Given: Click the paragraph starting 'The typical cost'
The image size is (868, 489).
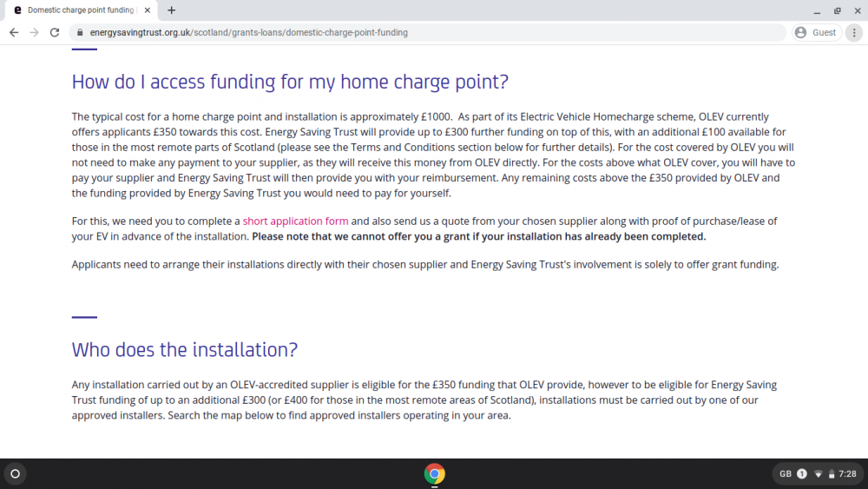Looking at the screenshot, I should [433, 155].
